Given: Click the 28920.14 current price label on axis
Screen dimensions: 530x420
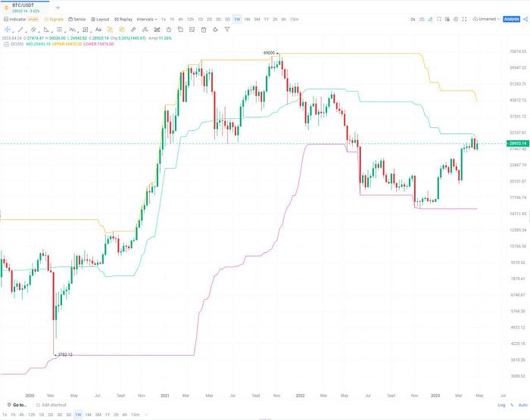Looking at the screenshot, I should point(517,144).
